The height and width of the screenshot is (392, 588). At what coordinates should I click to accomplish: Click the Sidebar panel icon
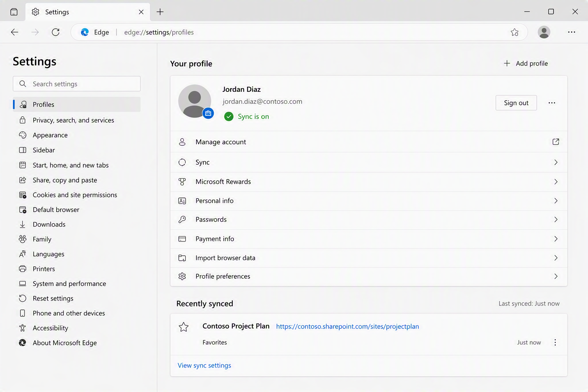[x=23, y=150]
